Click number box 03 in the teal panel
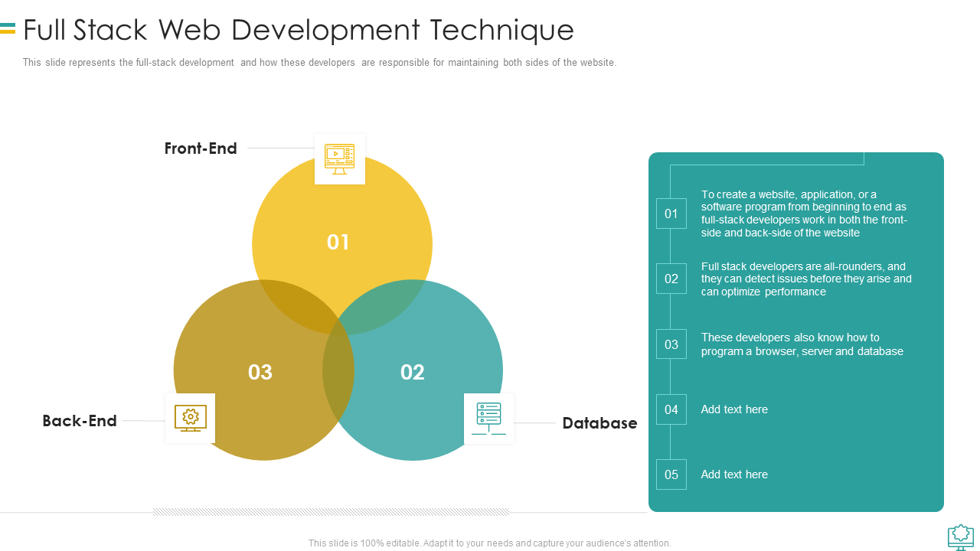The height and width of the screenshot is (551, 980). (x=671, y=344)
